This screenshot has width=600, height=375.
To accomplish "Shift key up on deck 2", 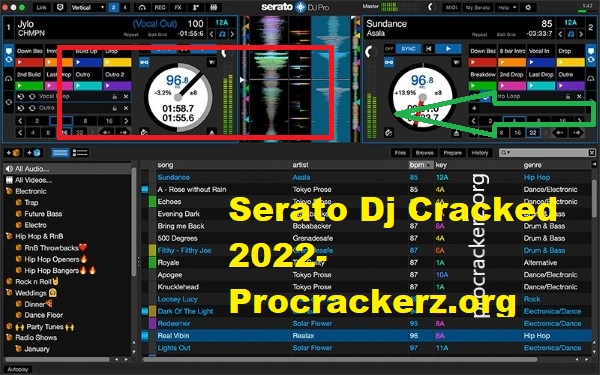I will click(x=581, y=34).
